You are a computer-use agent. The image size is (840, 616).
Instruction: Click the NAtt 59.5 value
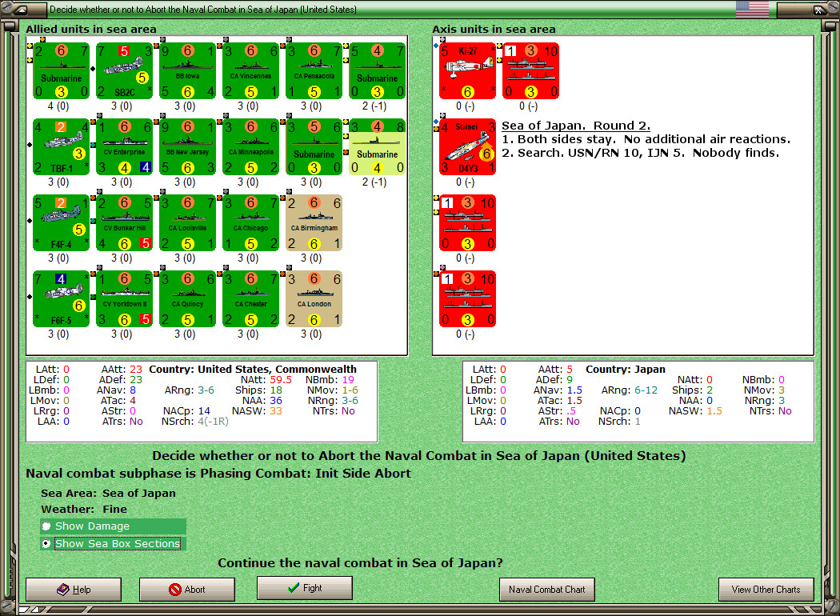(x=281, y=379)
